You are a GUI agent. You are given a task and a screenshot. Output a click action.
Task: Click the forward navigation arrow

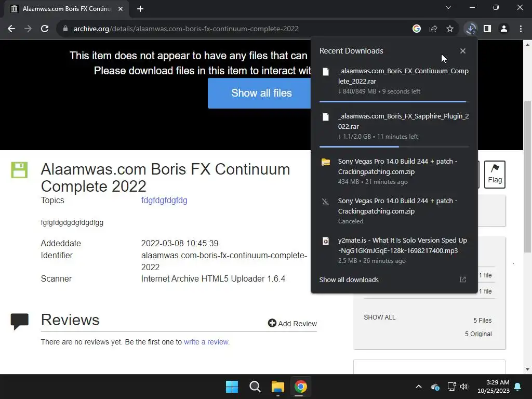(x=28, y=29)
